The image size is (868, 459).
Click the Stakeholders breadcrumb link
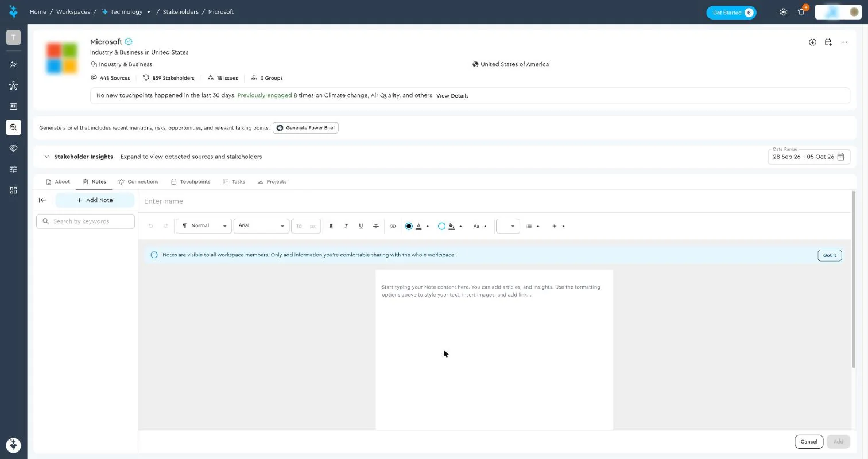(x=180, y=12)
